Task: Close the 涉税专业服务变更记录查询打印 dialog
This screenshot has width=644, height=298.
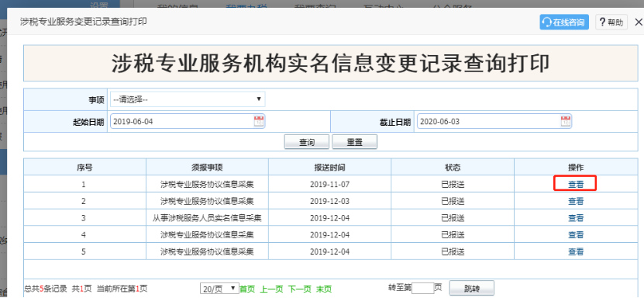Action: pos(639,23)
